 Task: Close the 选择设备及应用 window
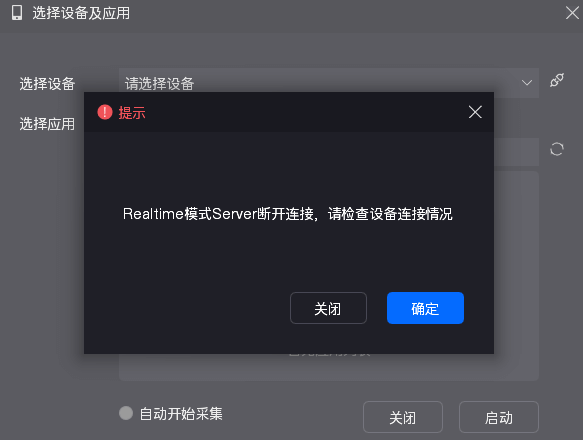(572, 13)
